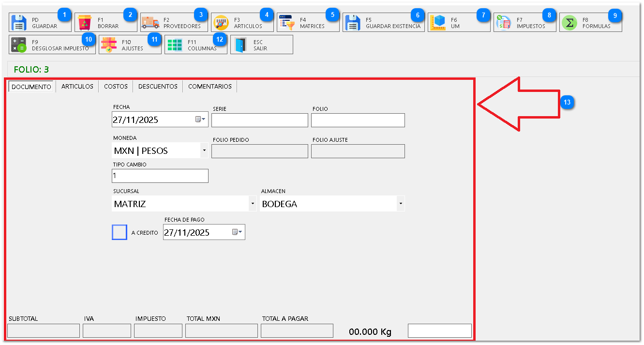Open the Sucursal dropdown list
The image size is (644, 345).
253,204
